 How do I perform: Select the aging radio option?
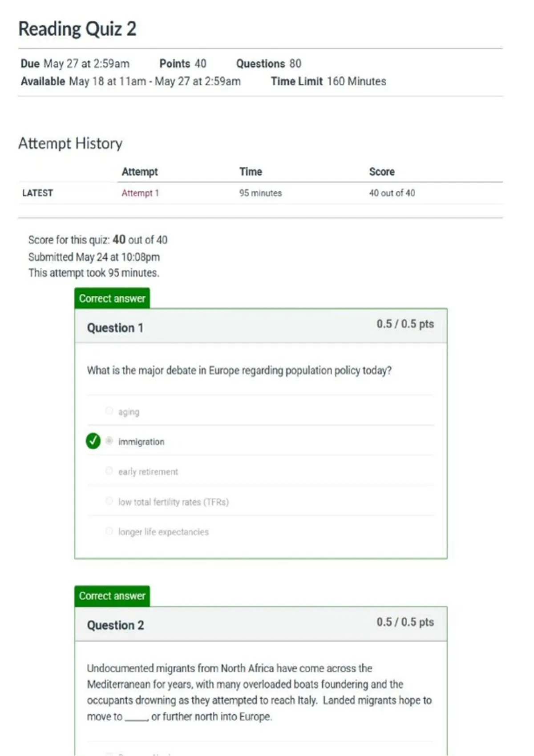click(109, 410)
